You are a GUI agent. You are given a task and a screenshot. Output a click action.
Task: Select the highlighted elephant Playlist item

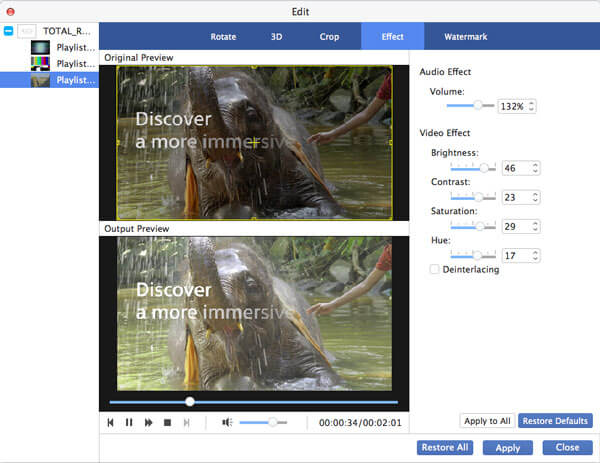[49, 80]
